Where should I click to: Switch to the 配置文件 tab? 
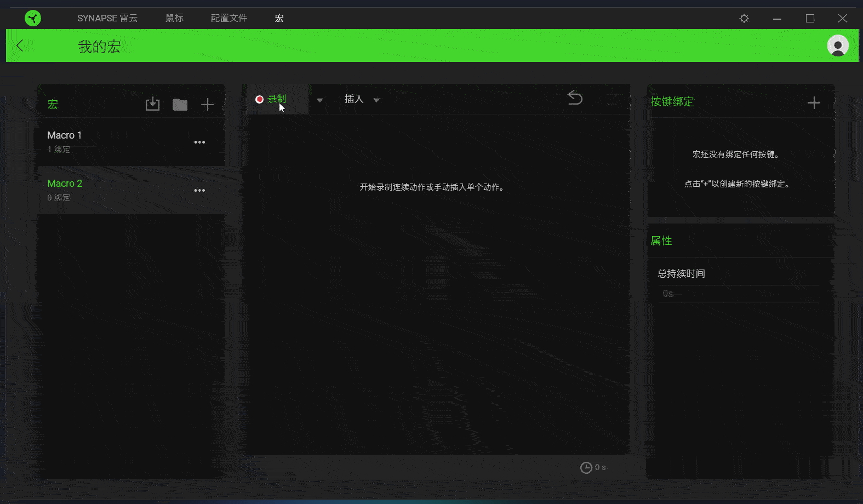point(229,18)
